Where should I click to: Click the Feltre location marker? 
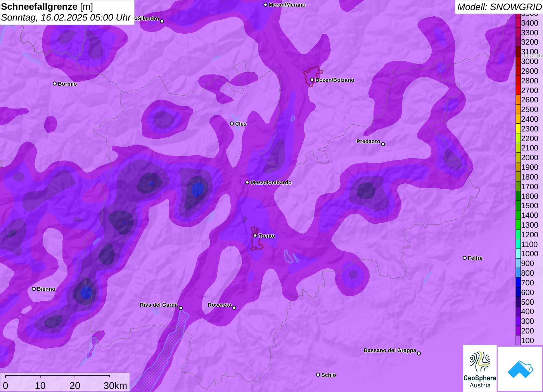click(x=465, y=258)
